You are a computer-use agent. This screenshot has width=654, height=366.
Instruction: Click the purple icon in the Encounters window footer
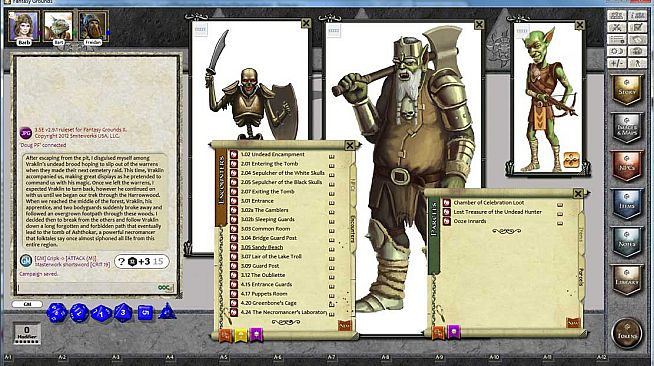click(256, 334)
